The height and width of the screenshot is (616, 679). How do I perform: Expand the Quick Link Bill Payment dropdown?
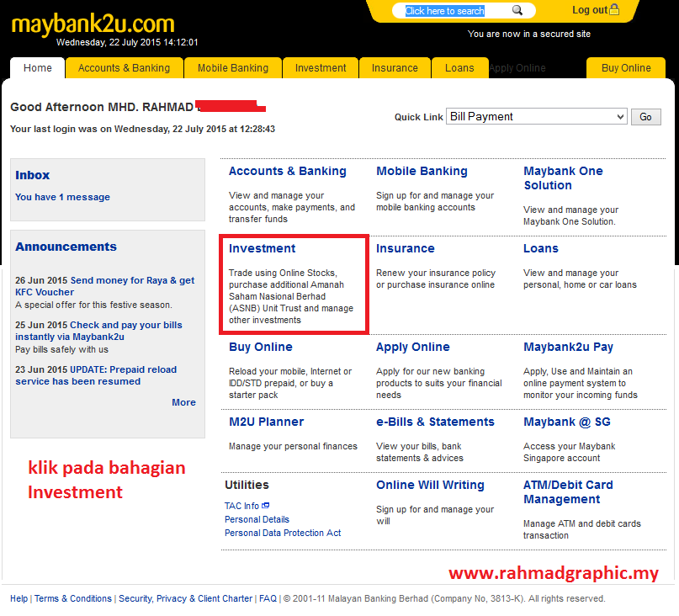(537, 116)
